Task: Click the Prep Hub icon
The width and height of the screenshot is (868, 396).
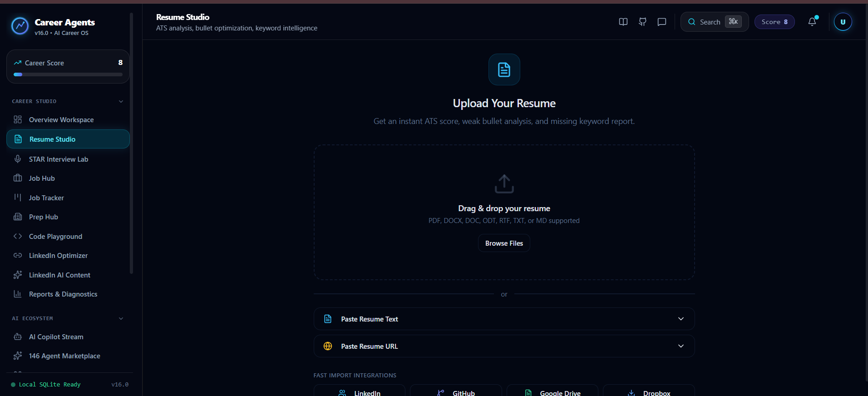Action: [18, 217]
